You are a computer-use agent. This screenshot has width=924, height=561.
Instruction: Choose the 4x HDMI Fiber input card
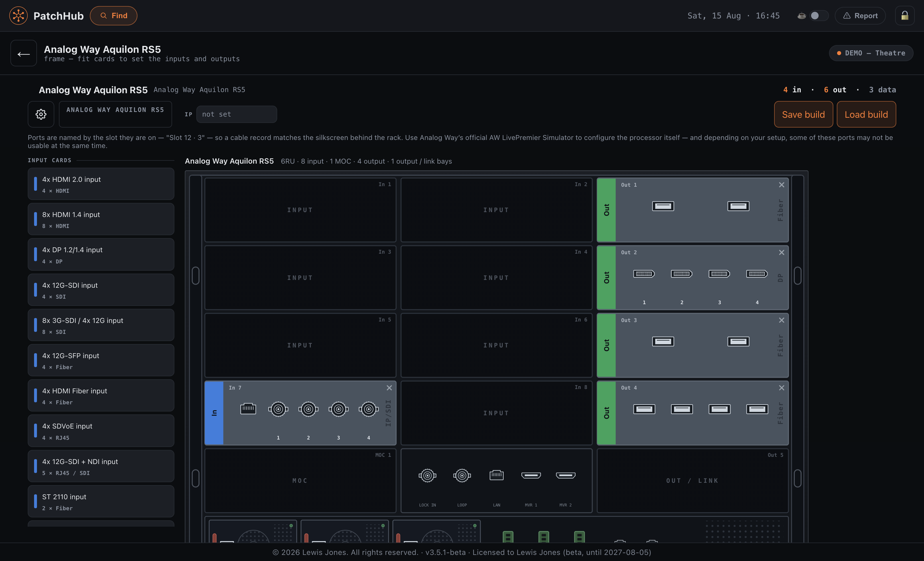[101, 395]
